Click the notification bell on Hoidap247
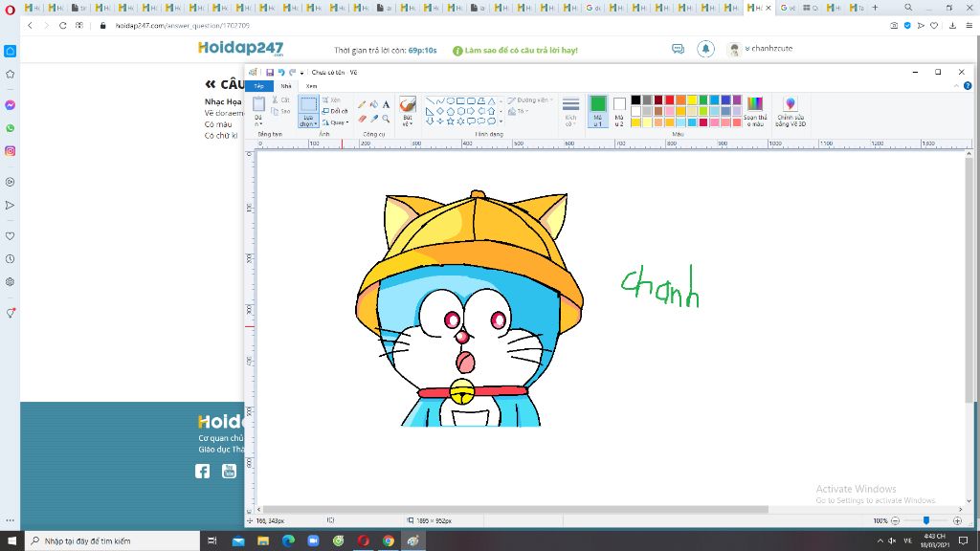Image resolution: width=980 pixels, height=551 pixels. 705,49
